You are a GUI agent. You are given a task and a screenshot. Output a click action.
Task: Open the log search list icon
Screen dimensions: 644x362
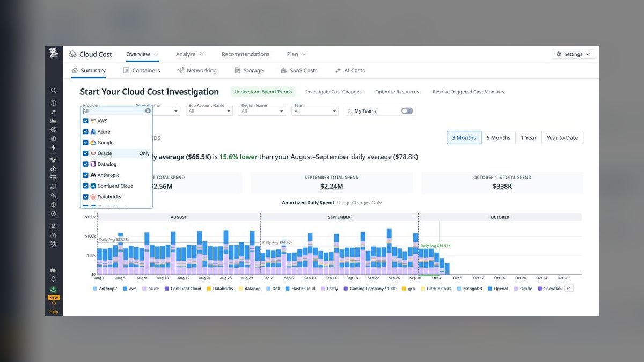click(x=54, y=243)
